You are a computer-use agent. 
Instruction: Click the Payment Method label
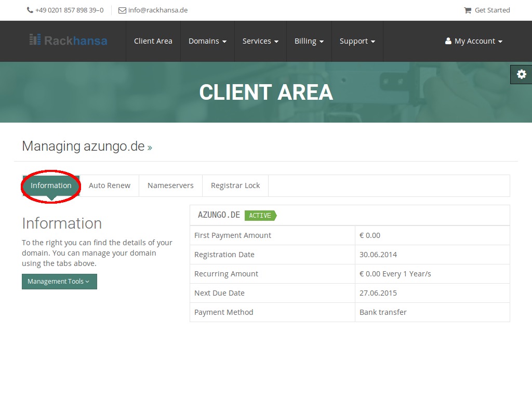pyautogui.click(x=223, y=312)
